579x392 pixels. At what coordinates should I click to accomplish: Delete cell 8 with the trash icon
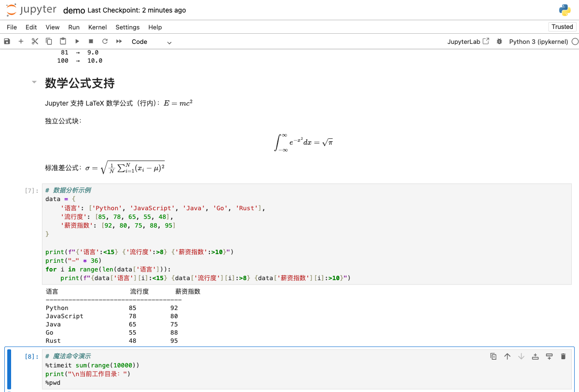[563, 356]
